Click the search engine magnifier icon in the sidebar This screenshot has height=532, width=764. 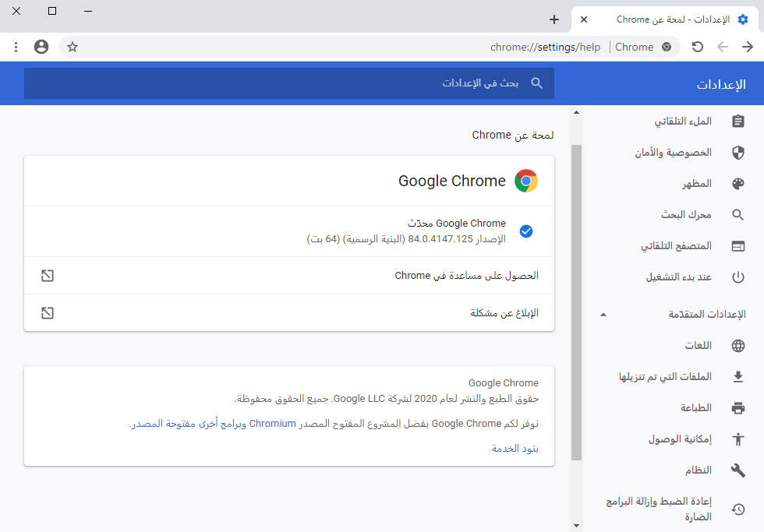click(x=738, y=215)
